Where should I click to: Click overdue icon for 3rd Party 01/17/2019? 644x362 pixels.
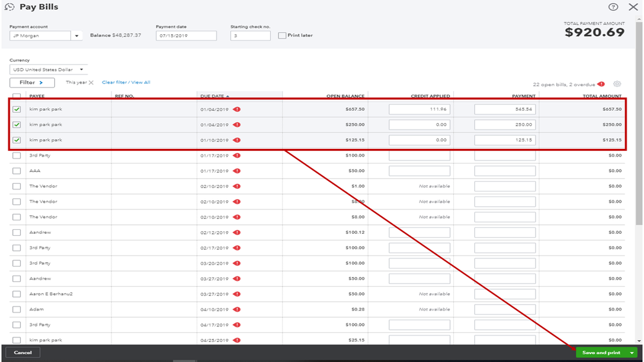tap(237, 155)
